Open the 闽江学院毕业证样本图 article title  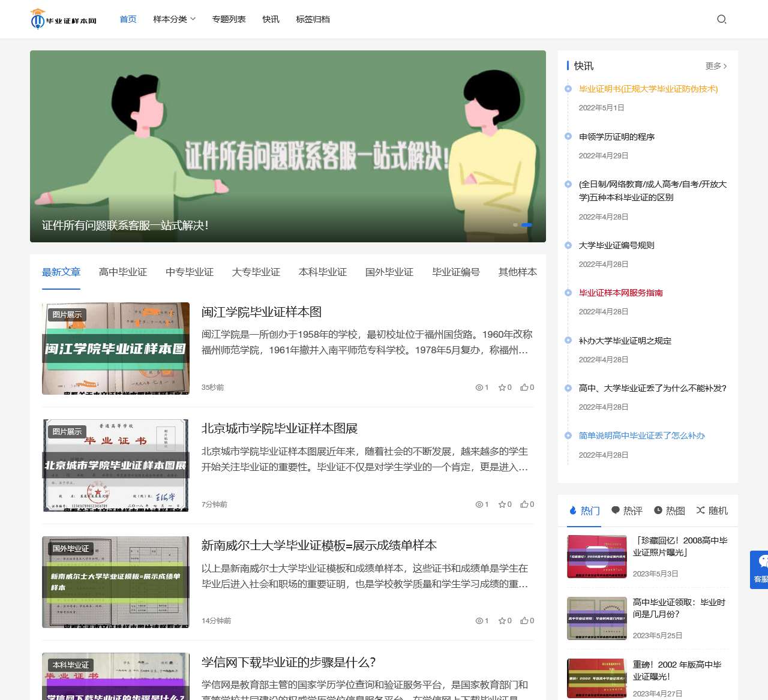click(262, 312)
